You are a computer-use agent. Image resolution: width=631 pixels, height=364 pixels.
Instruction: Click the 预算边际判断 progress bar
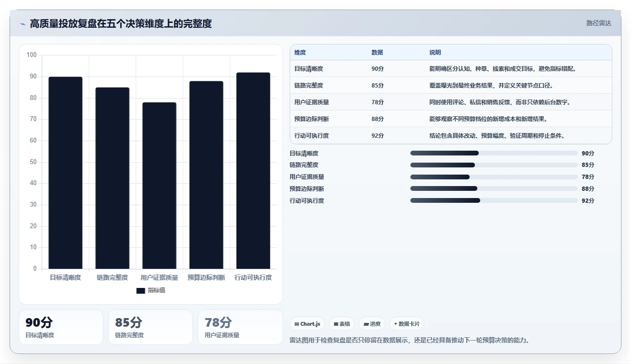pyautogui.click(x=494, y=188)
